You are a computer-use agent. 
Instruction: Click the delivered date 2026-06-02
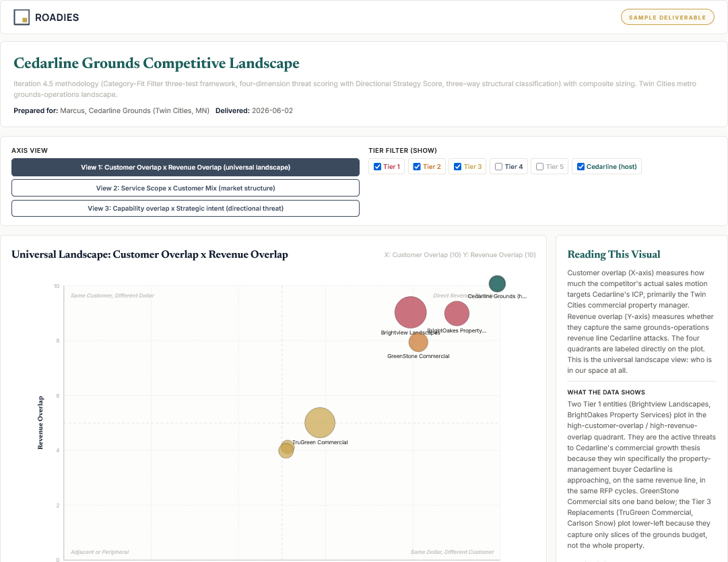pos(272,110)
